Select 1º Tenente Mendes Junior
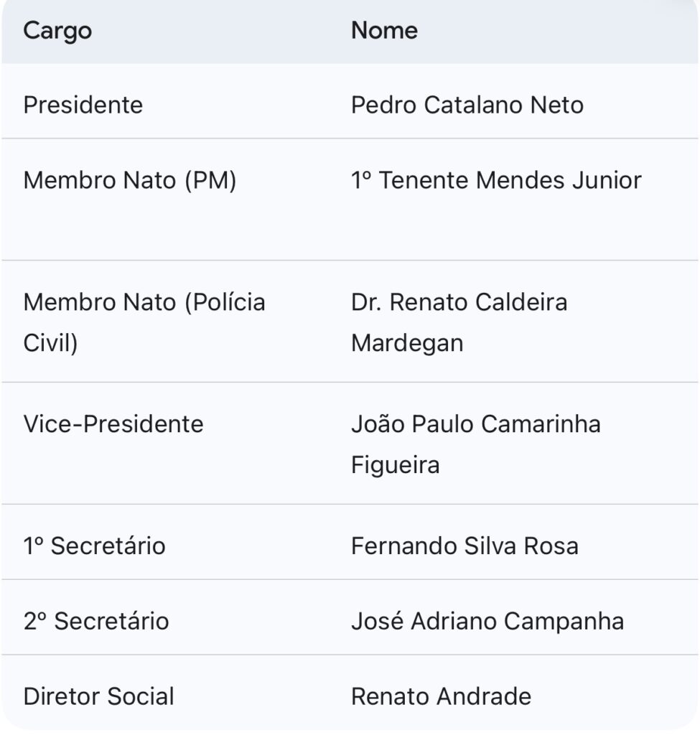The image size is (700, 735). tap(495, 180)
